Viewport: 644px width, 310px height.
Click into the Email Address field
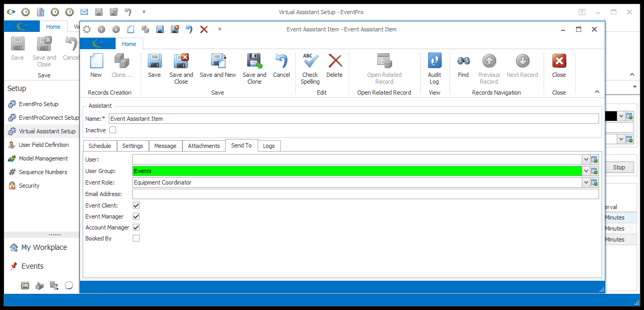(365, 194)
